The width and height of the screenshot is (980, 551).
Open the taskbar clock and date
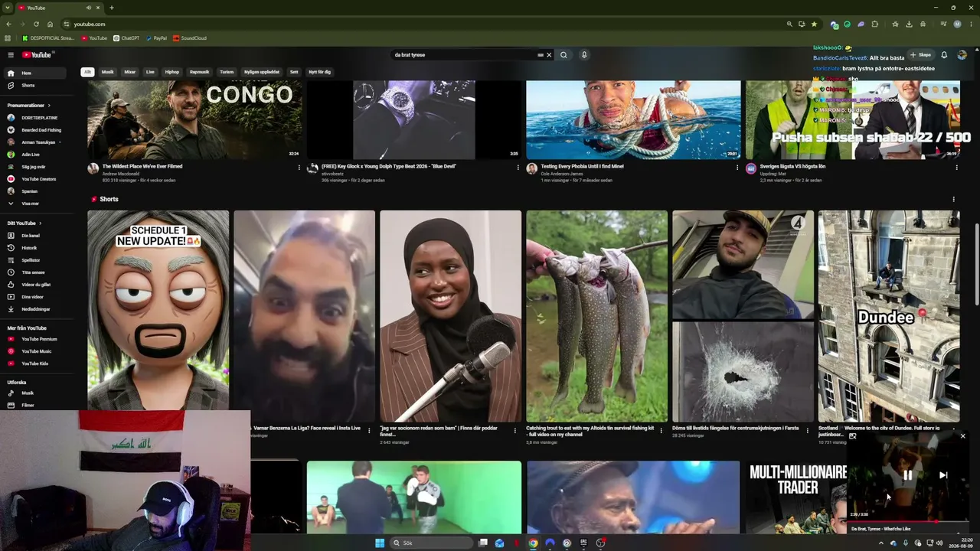click(961, 543)
